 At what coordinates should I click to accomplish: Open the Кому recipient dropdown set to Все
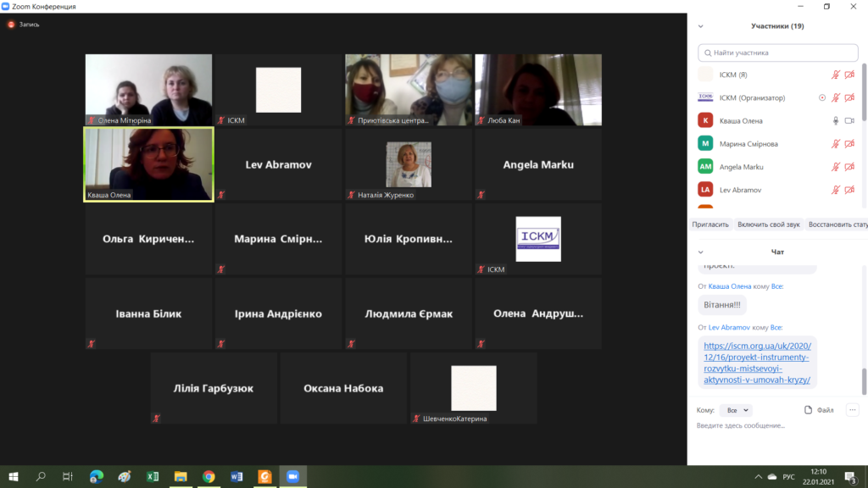point(737,410)
